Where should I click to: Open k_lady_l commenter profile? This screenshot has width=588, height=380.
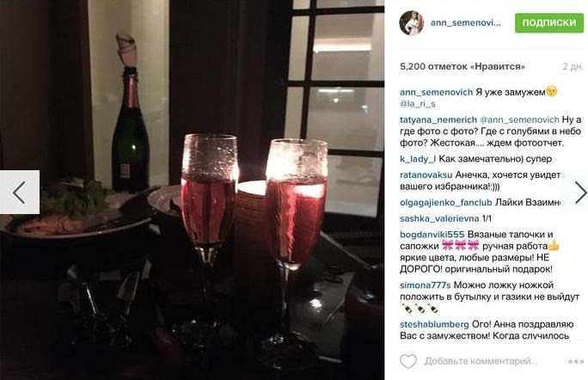click(418, 159)
